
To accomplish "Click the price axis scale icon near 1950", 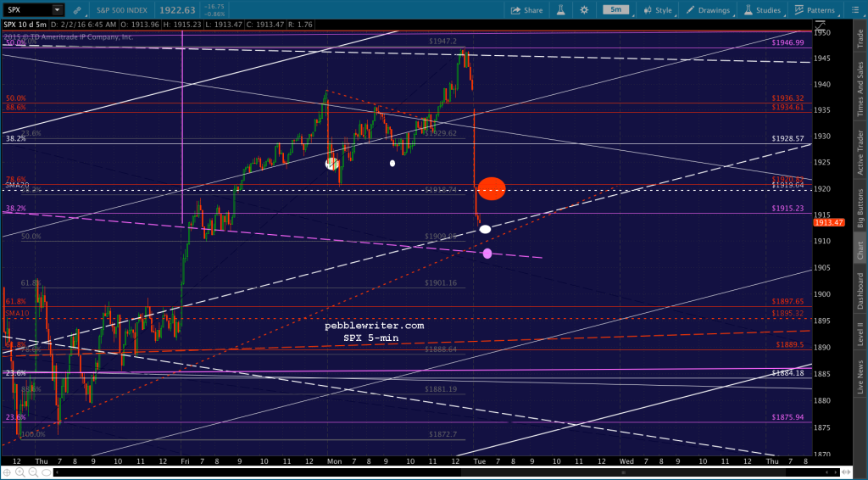I will point(820,26).
